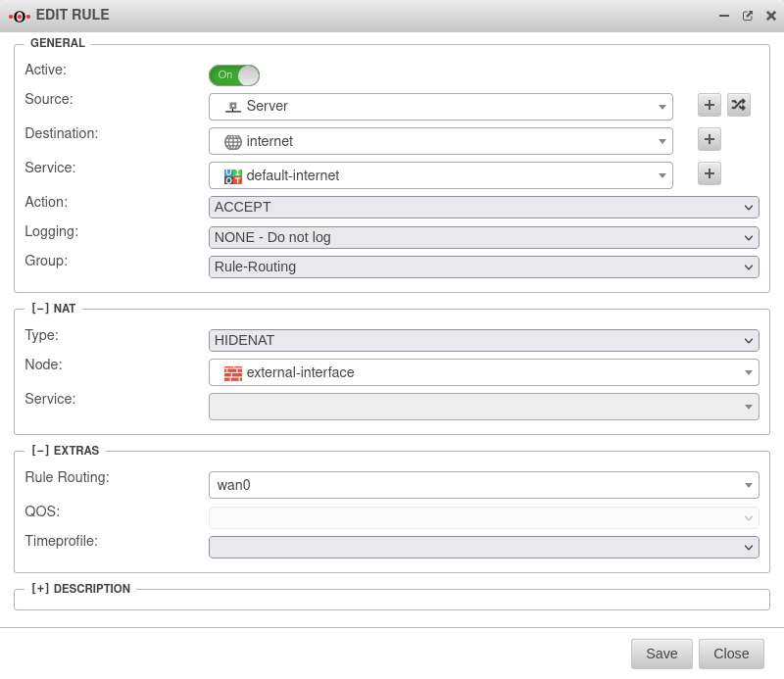
Task: Open the NAT Type dropdown showing HIDENAT
Action: tap(483, 340)
